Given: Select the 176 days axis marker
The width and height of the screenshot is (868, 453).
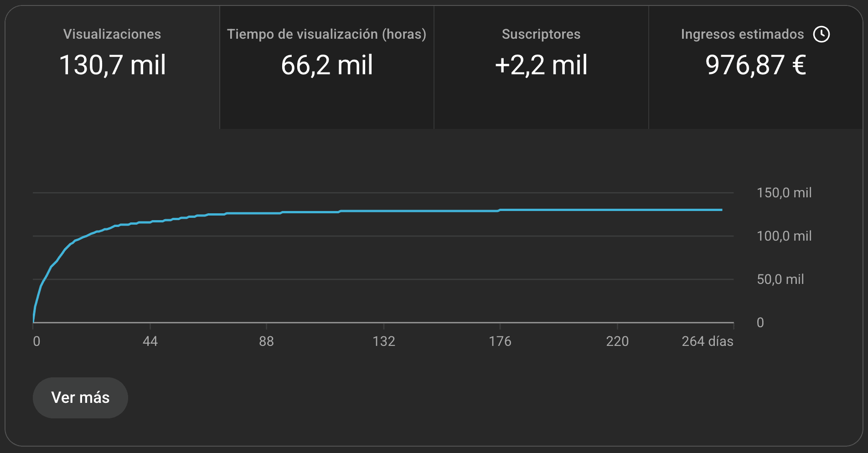Looking at the screenshot, I should (x=500, y=341).
